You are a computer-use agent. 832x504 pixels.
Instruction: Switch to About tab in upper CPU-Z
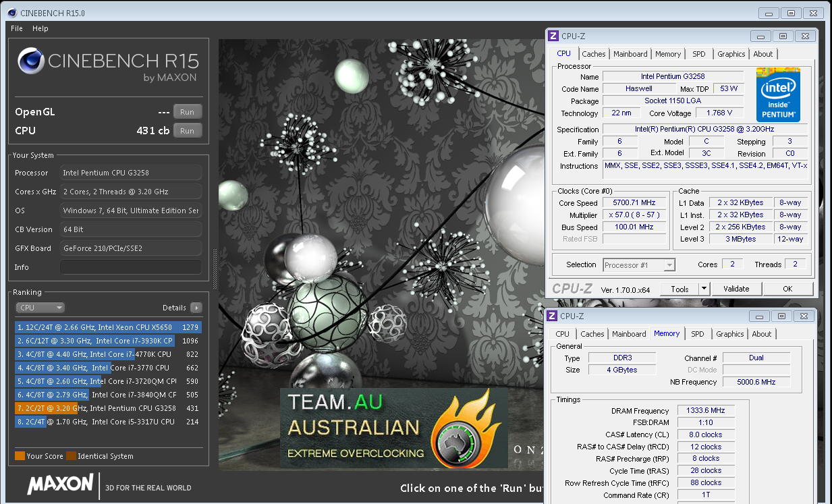point(763,54)
